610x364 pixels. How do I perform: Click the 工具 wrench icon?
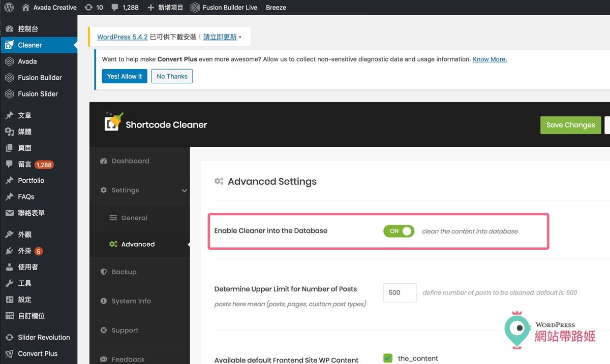tap(9, 283)
